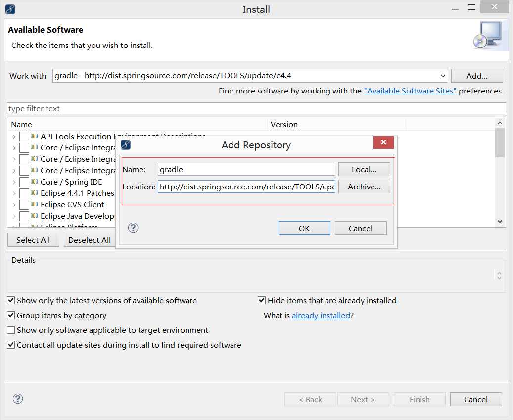
Task: Click the Install window title bar app icon
Action: point(10,9)
